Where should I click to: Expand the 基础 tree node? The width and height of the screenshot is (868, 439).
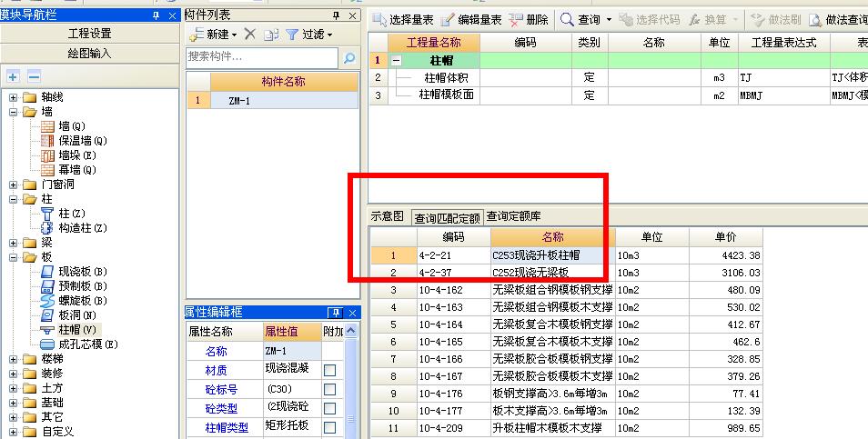14,403
